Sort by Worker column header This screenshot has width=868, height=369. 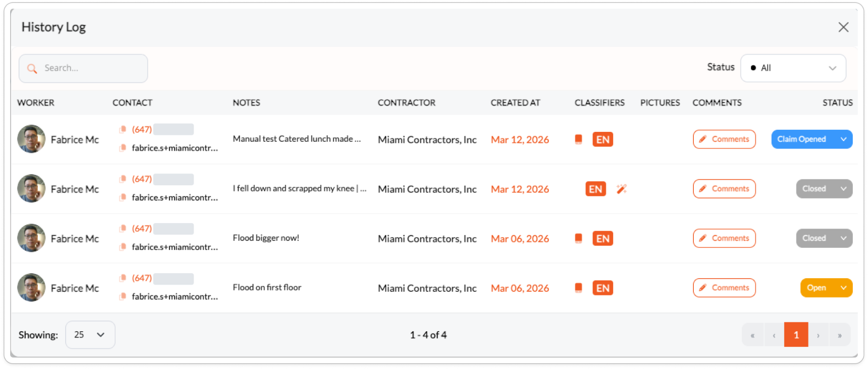coord(36,103)
